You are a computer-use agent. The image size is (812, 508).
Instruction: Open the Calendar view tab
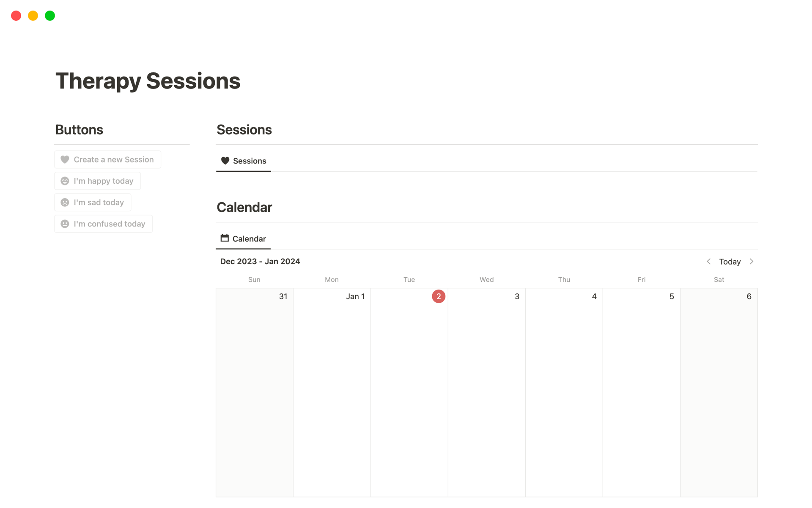249,239
